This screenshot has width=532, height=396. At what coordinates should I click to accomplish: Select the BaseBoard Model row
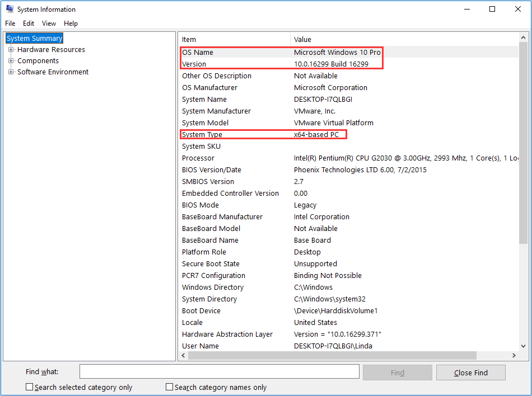[x=348, y=228]
